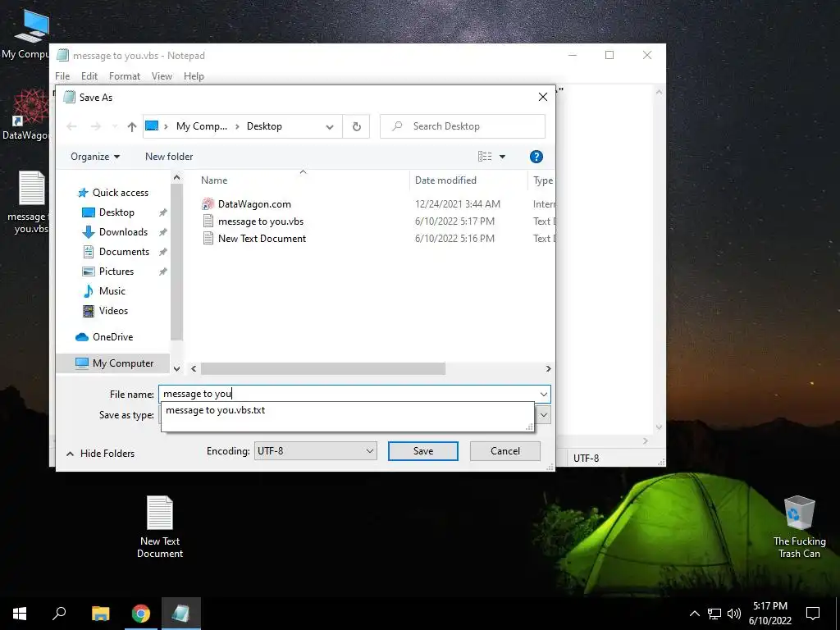Image resolution: width=840 pixels, height=630 pixels.
Task: Open the Notepad View menu
Action: pos(162,76)
